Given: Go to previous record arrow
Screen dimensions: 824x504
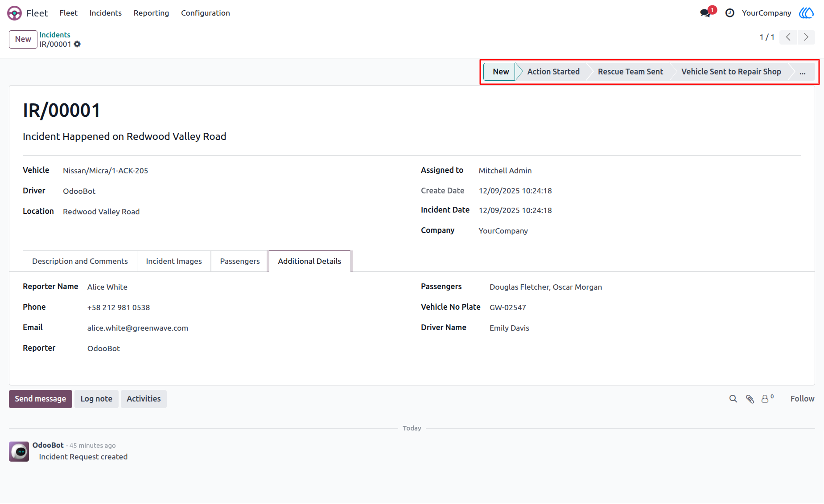Looking at the screenshot, I should [x=788, y=37].
